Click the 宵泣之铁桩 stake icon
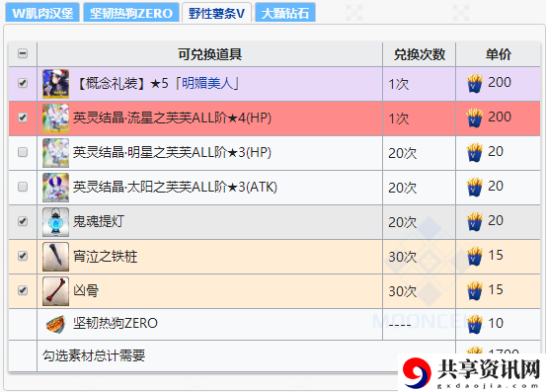Screen dimensions: 546x392 click(55, 257)
